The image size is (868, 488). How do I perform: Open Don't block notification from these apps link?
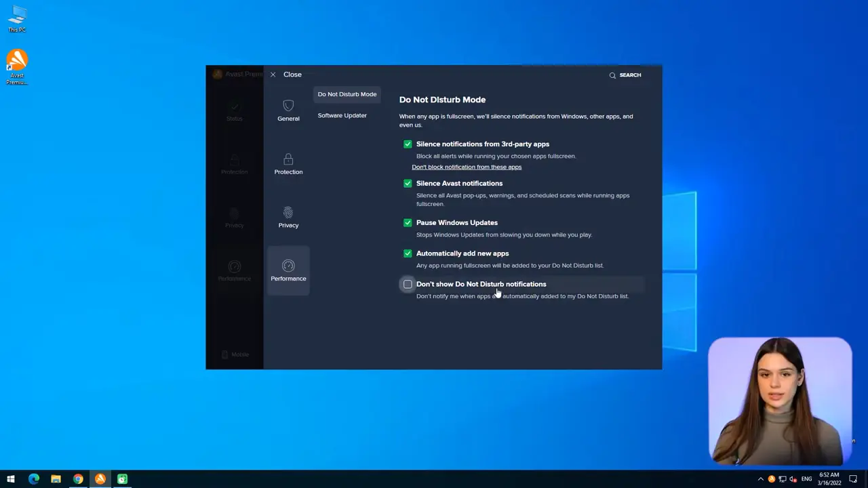467,167
